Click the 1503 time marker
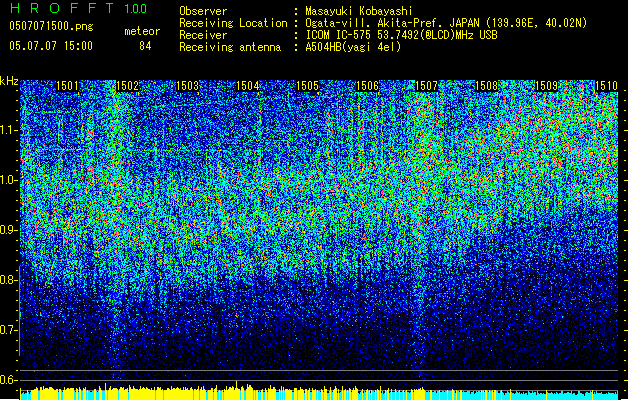The height and width of the screenshot is (400, 629). (187, 86)
